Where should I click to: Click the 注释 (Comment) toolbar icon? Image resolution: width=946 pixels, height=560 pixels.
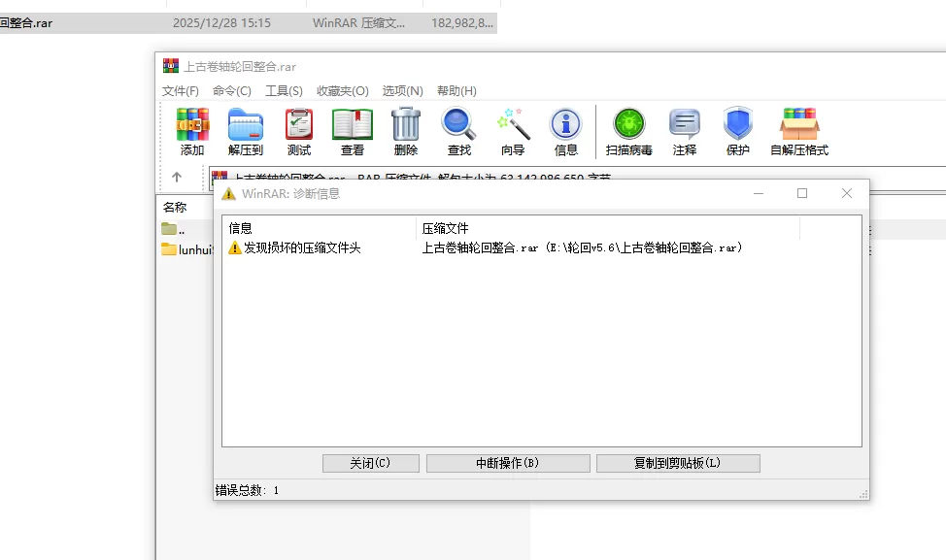[x=685, y=131]
